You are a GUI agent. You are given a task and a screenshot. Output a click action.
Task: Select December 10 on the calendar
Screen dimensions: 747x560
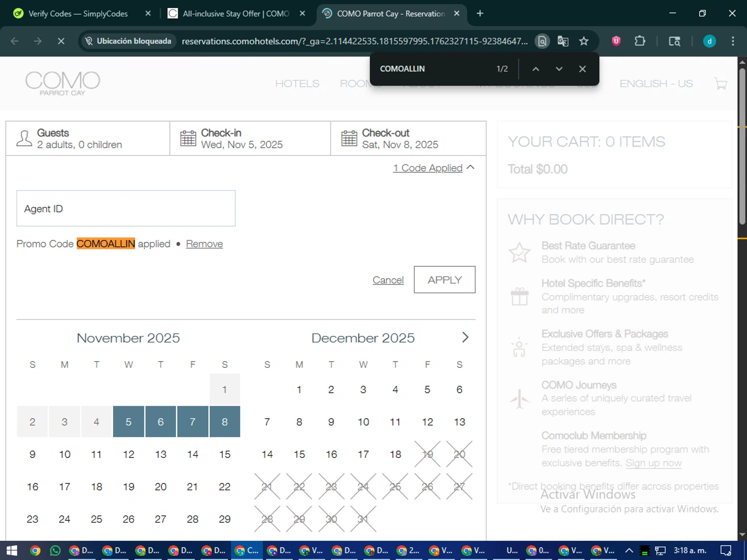(x=363, y=422)
